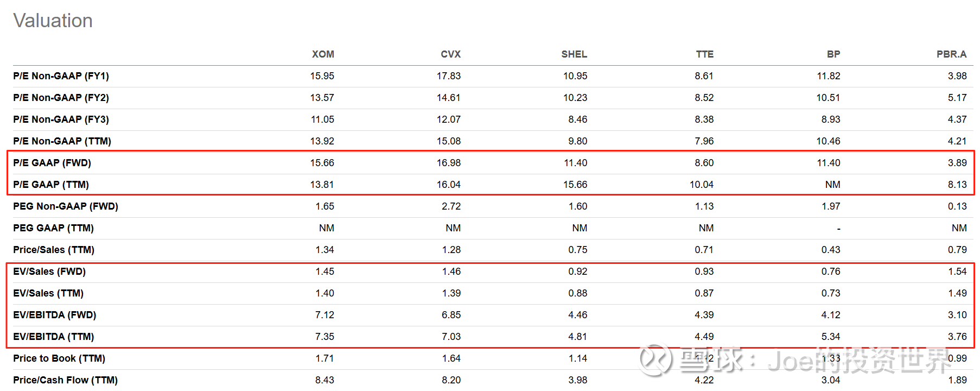
Task: Click the TTE column header
Action: [x=704, y=54]
